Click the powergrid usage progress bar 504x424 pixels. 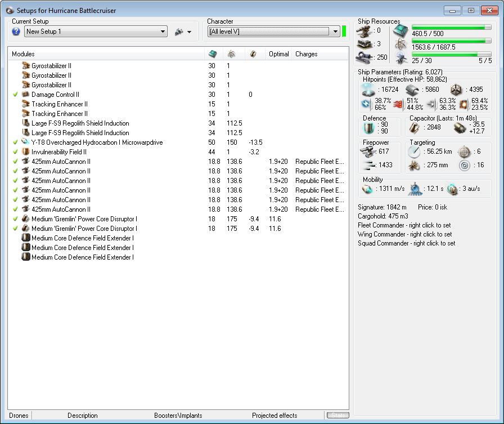click(x=451, y=41)
